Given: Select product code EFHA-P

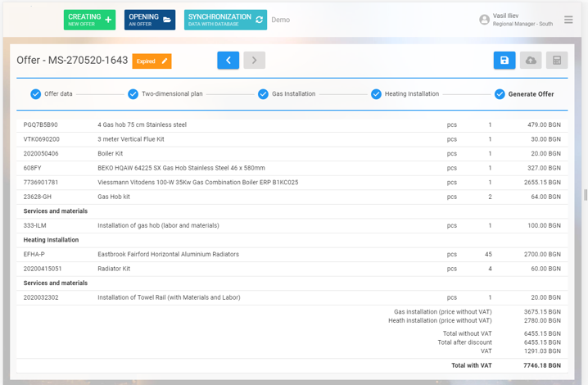Looking at the screenshot, I should tap(34, 254).
